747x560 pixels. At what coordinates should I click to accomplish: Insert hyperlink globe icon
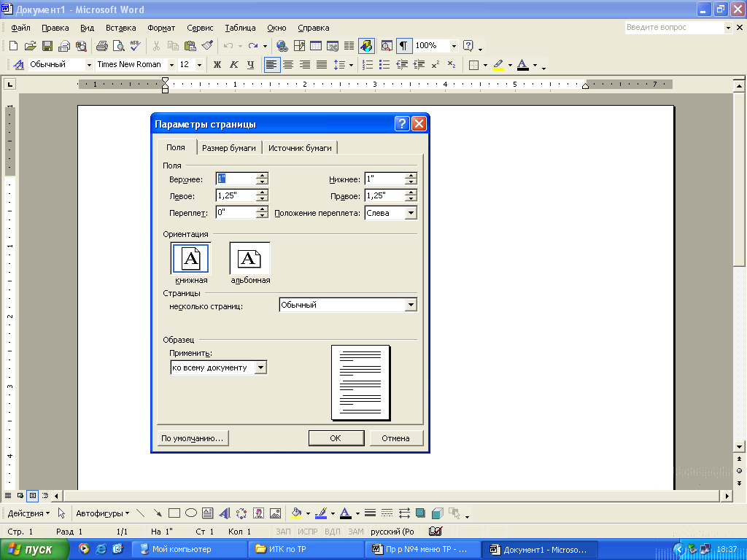pyautogui.click(x=282, y=46)
